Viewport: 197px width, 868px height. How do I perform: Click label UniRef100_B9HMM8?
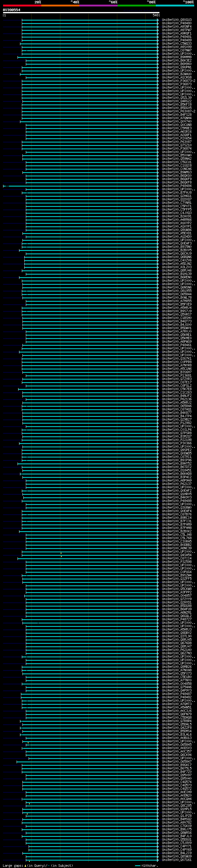tap(177, 57)
